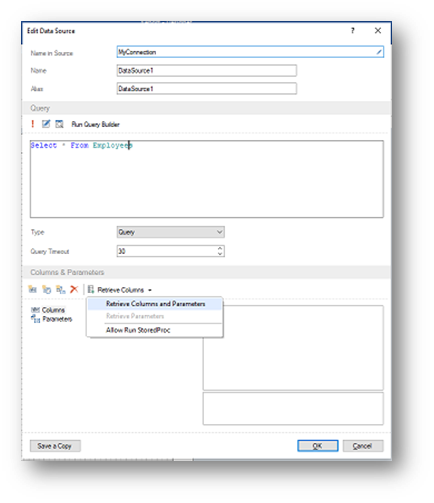Click the third columns toolbar icon
This screenshot has width=434, height=503.
[60, 289]
